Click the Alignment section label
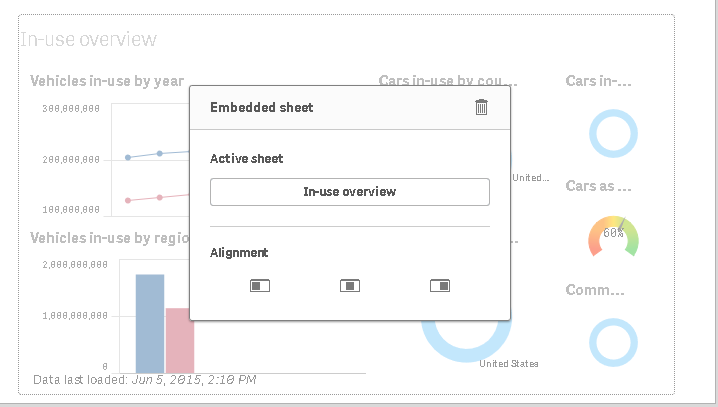The image size is (718, 407). (x=239, y=253)
